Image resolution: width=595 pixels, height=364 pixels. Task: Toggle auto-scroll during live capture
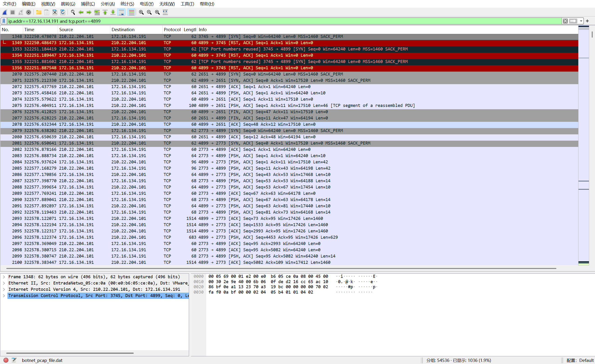click(x=121, y=12)
